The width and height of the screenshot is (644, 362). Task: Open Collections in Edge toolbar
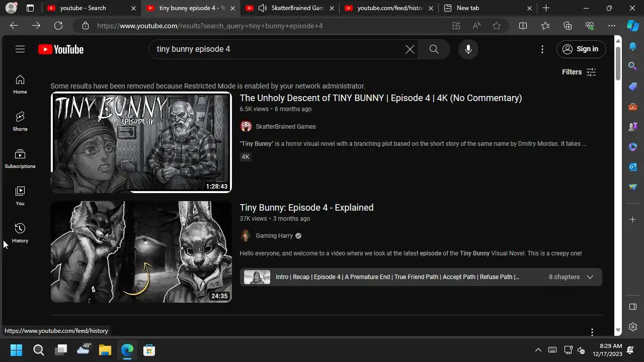coord(568,26)
